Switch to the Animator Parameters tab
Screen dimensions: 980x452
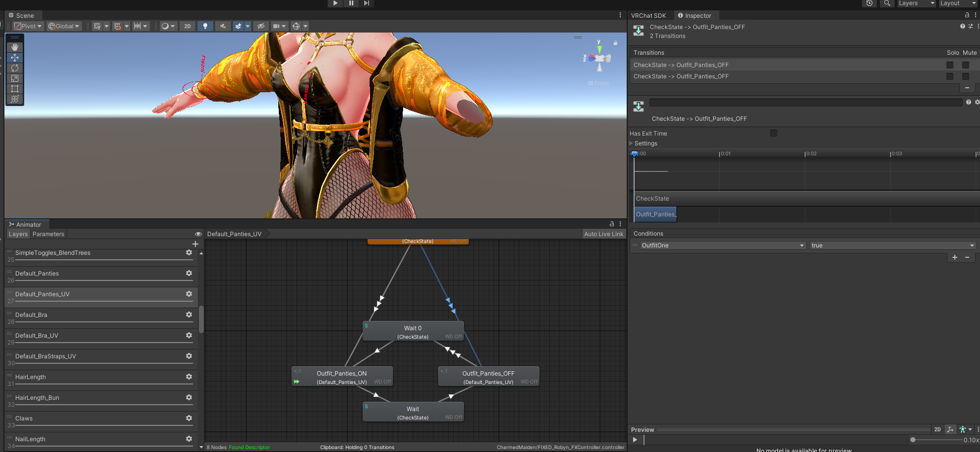coord(48,234)
